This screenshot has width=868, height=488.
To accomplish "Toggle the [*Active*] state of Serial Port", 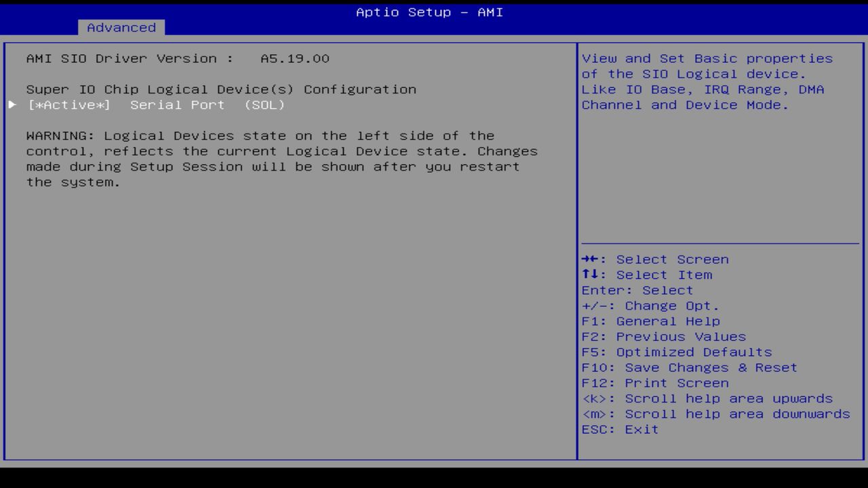I will tap(71, 104).
